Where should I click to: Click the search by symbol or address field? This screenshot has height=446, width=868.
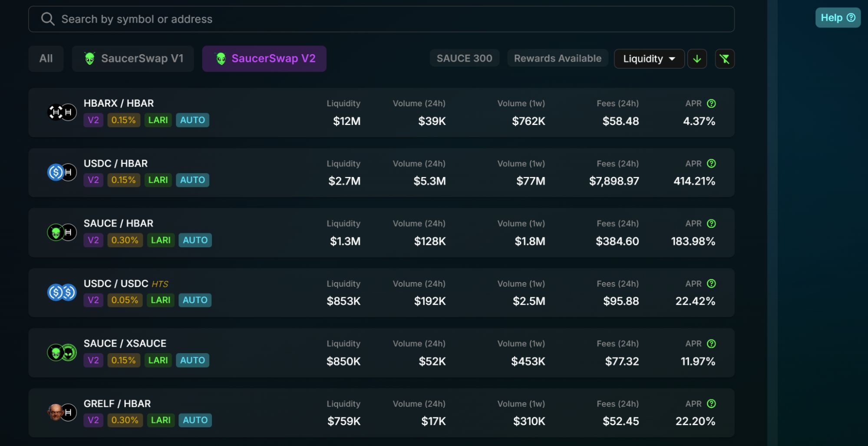(x=391, y=19)
